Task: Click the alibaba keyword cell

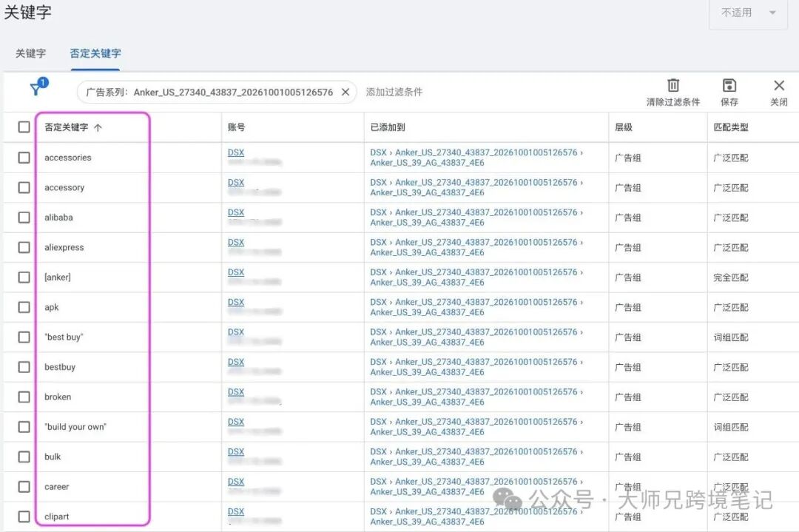Action: [x=58, y=217]
